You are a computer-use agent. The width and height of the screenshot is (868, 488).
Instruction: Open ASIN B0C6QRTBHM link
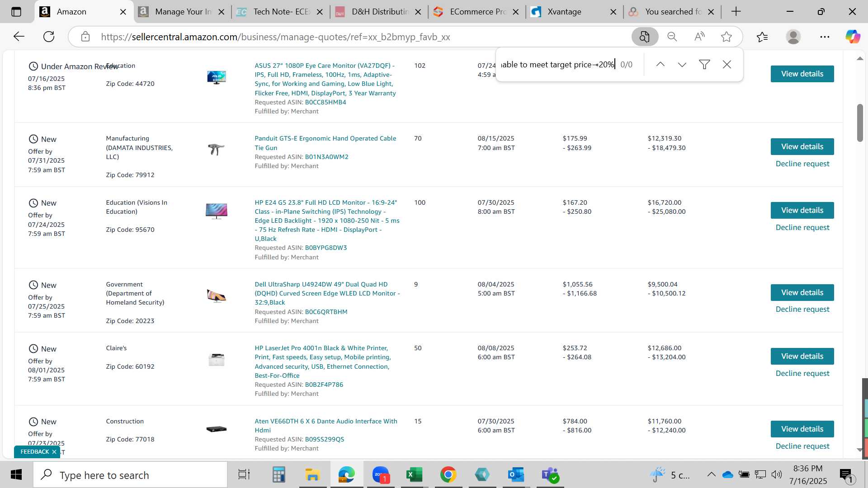pyautogui.click(x=326, y=312)
